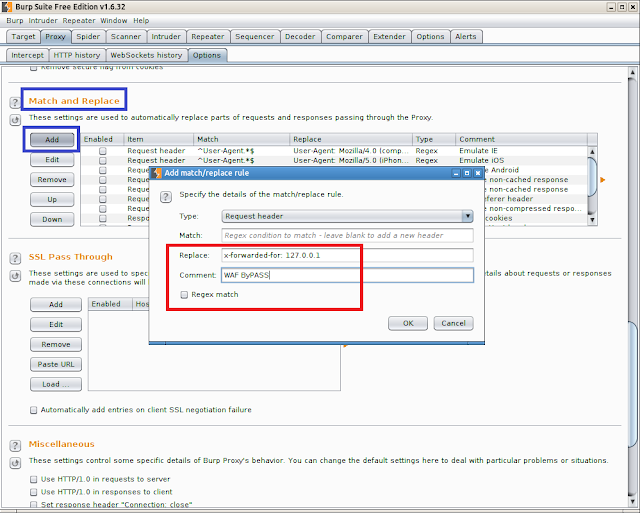Click up arrow of rules table scrollbar
The width and height of the screenshot is (640, 513).
click(592, 151)
